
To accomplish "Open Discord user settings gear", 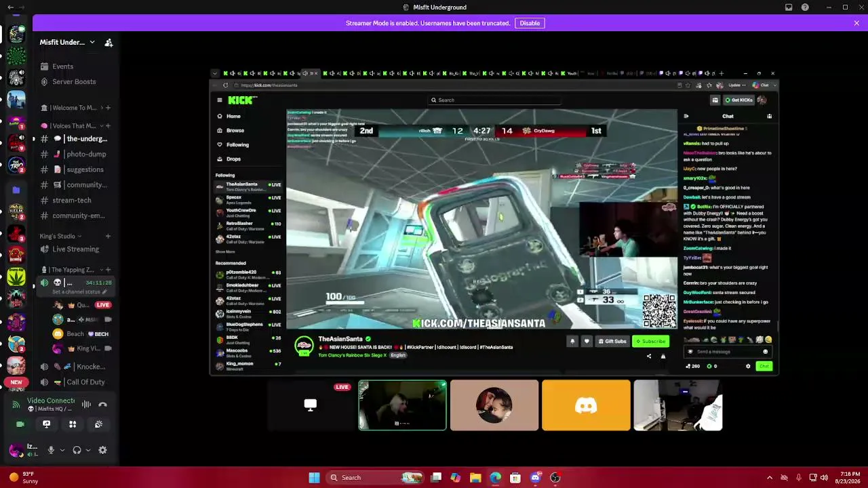I will (x=102, y=450).
